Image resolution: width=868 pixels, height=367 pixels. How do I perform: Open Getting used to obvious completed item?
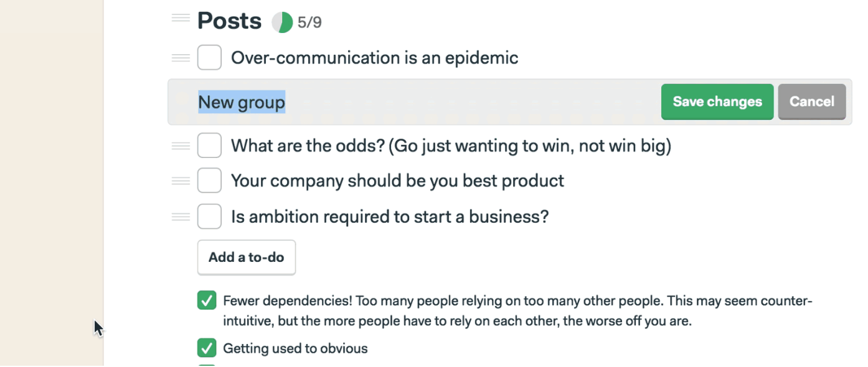295,348
